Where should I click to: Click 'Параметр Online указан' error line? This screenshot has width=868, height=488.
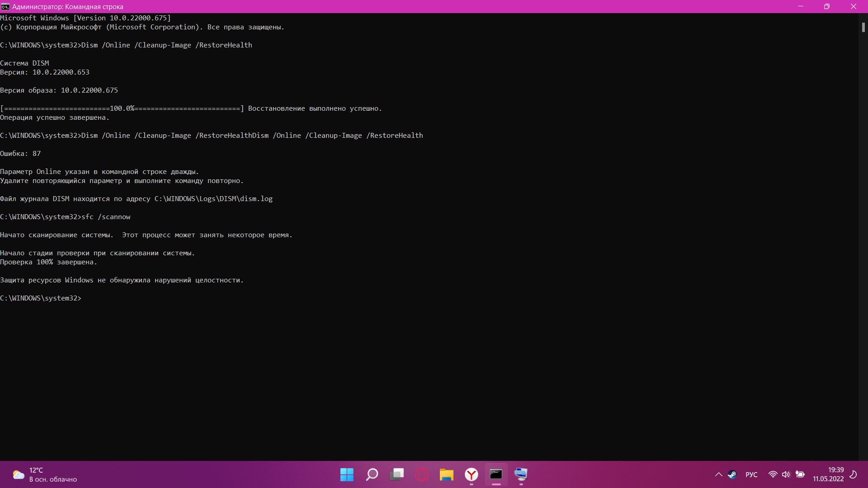click(99, 172)
